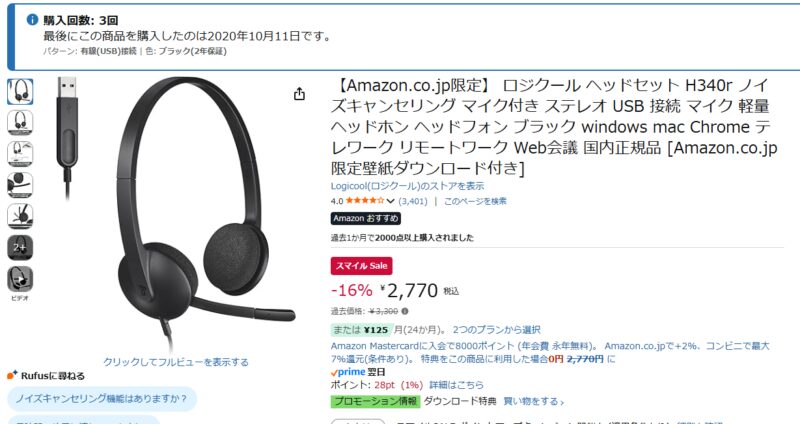800x424 pixels.
Task: Open Logicool(ロジクール)のストアを表示 link
Action: click(x=407, y=186)
